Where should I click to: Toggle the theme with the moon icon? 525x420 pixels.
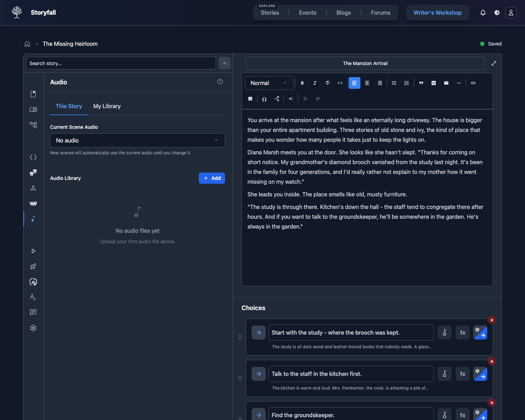[x=497, y=13]
